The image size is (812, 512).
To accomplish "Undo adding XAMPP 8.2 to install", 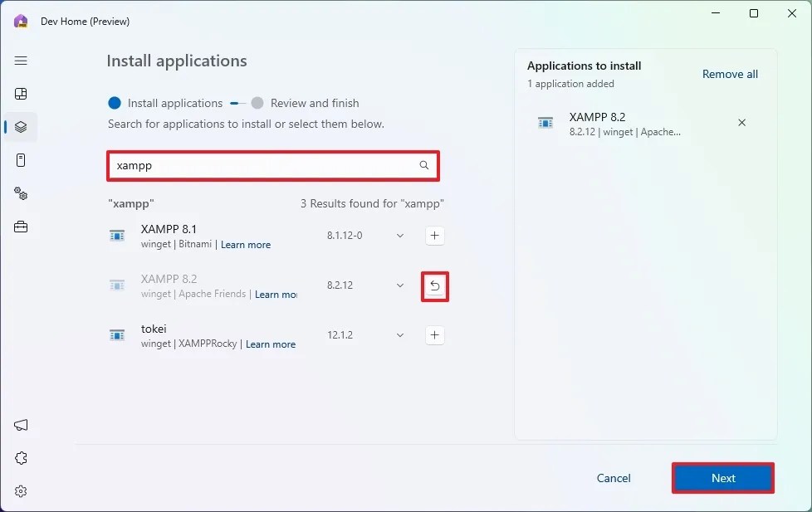I will click(x=434, y=285).
